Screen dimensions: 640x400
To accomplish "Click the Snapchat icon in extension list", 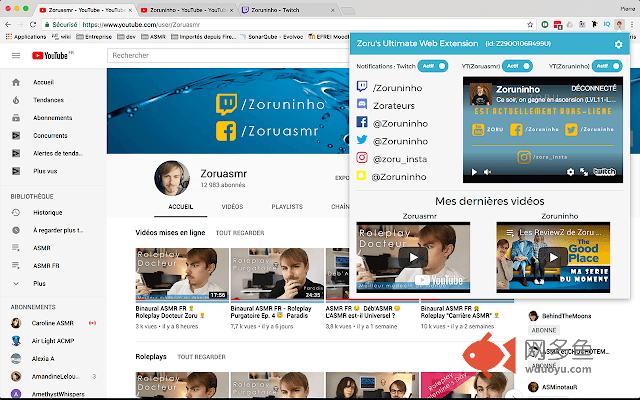I will click(x=361, y=175).
